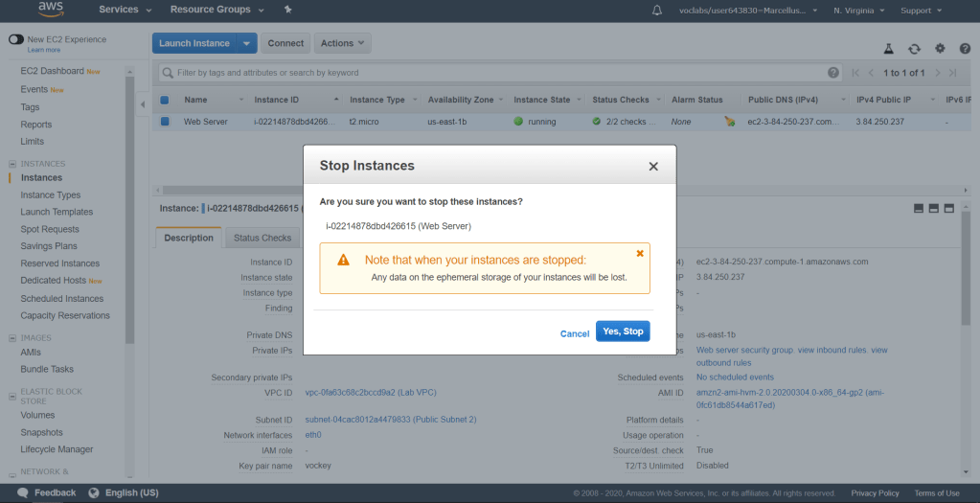Image resolution: width=980 pixels, height=503 pixels.
Task: Click the AWS logo
Action: point(50,10)
